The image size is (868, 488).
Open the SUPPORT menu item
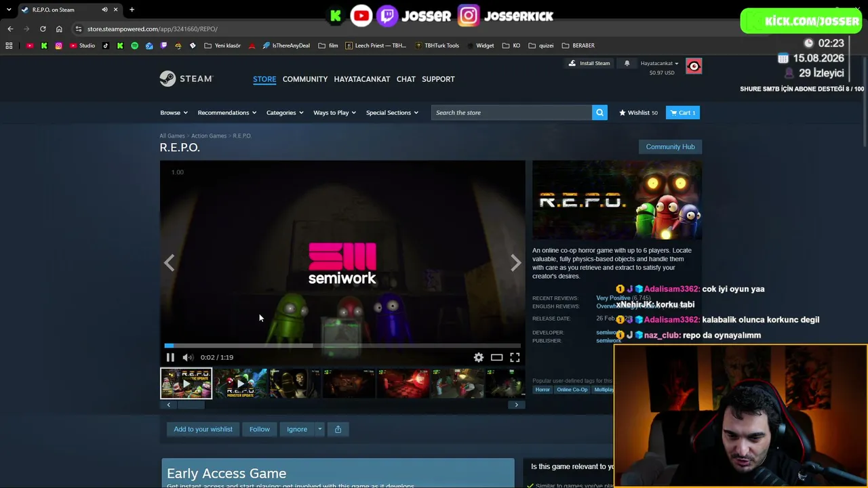click(x=438, y=79)
